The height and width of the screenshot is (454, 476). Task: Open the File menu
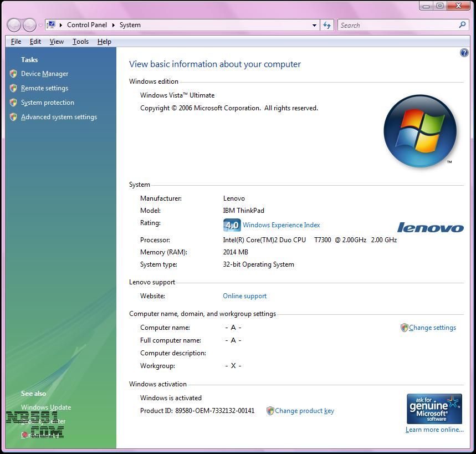16,42
